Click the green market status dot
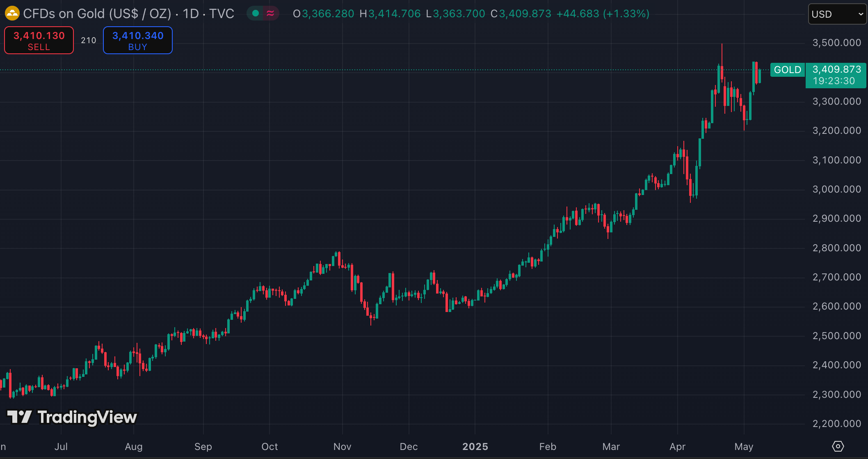 tap(256, 14)
